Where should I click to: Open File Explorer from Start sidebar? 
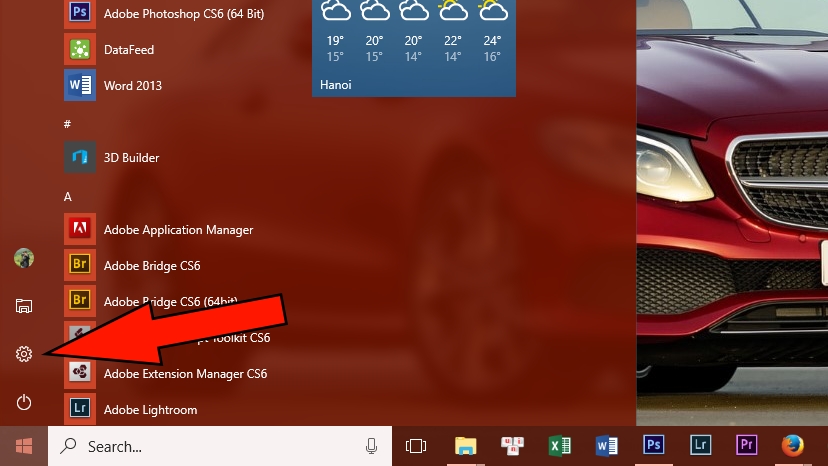24,306
